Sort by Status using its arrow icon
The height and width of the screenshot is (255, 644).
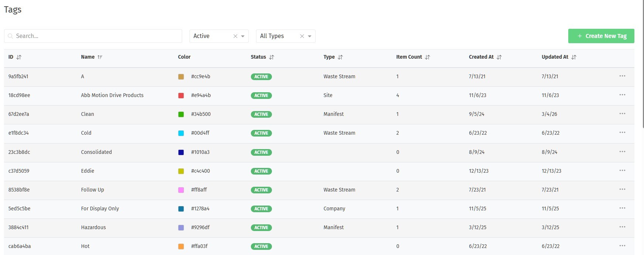[272, 57]
